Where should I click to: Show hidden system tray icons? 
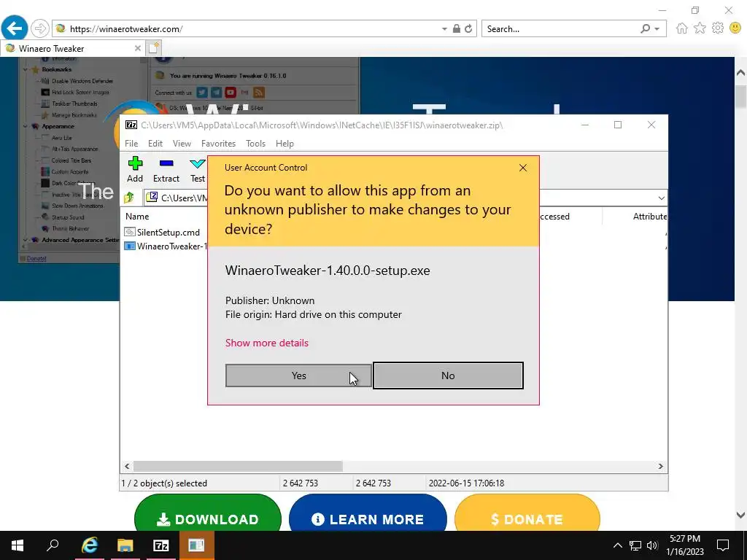tap(617, 545)
